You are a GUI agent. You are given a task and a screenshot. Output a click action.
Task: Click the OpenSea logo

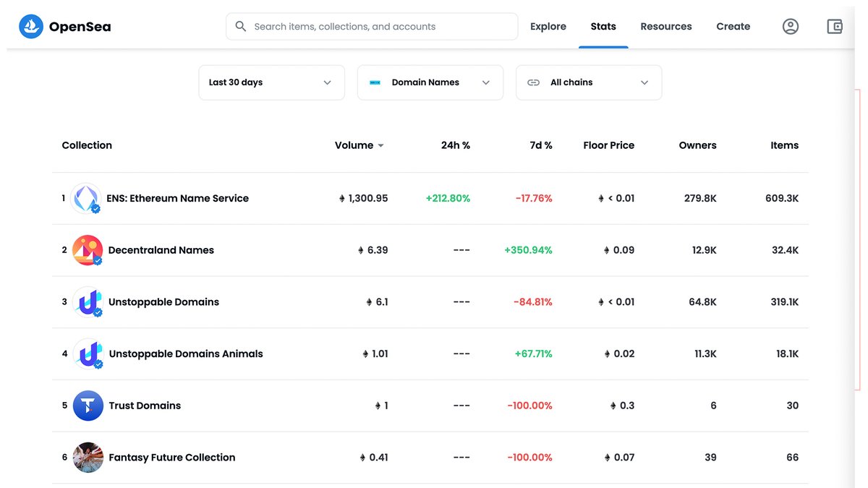coord(64,26)
